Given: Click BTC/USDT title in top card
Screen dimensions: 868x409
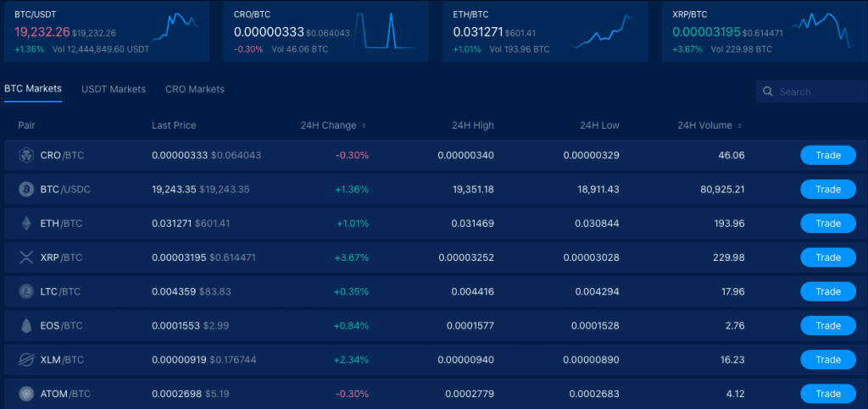Looking at the screenshot, I should click(x=36, y=15).
